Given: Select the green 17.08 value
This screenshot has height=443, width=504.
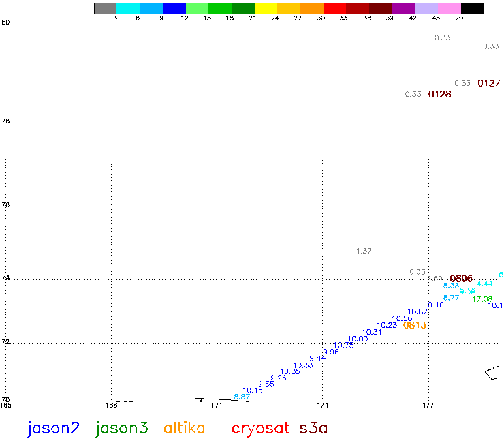Looking at the screenshot, I should pyautogui.click(x=482, y=299).
